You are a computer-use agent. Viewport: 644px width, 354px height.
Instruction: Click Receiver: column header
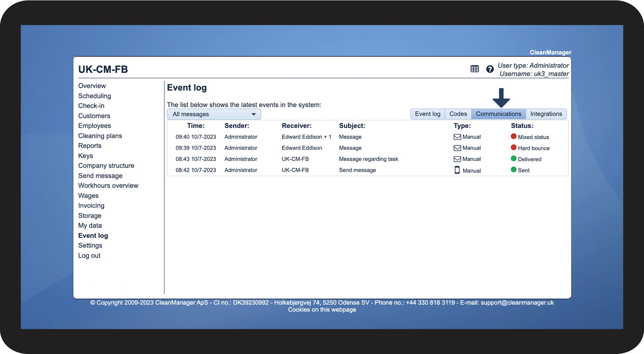[x=297, y=126]
